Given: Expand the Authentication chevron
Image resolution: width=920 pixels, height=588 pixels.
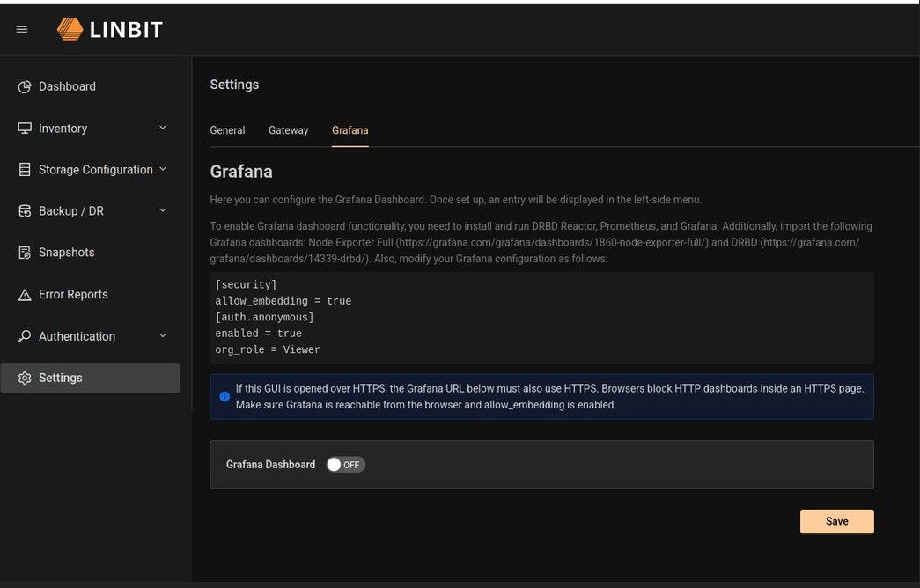Looking at the screenshot, I should click(163, 335).
